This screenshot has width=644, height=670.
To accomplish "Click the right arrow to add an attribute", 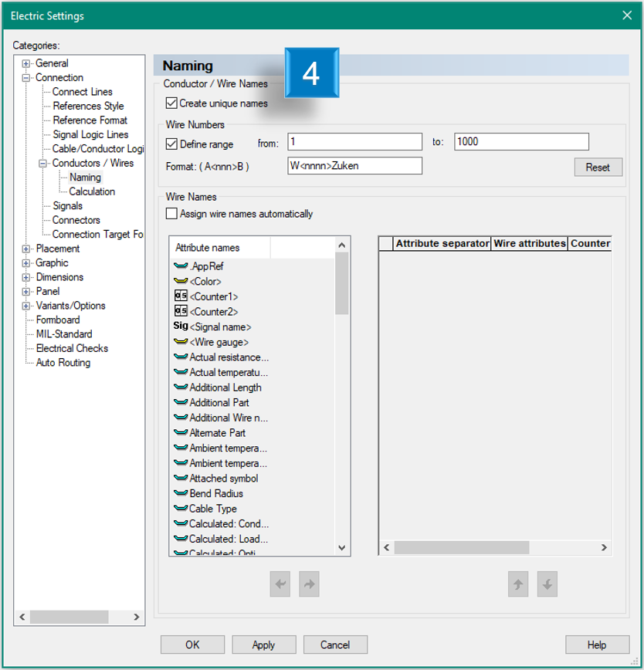I will [308, 584].
